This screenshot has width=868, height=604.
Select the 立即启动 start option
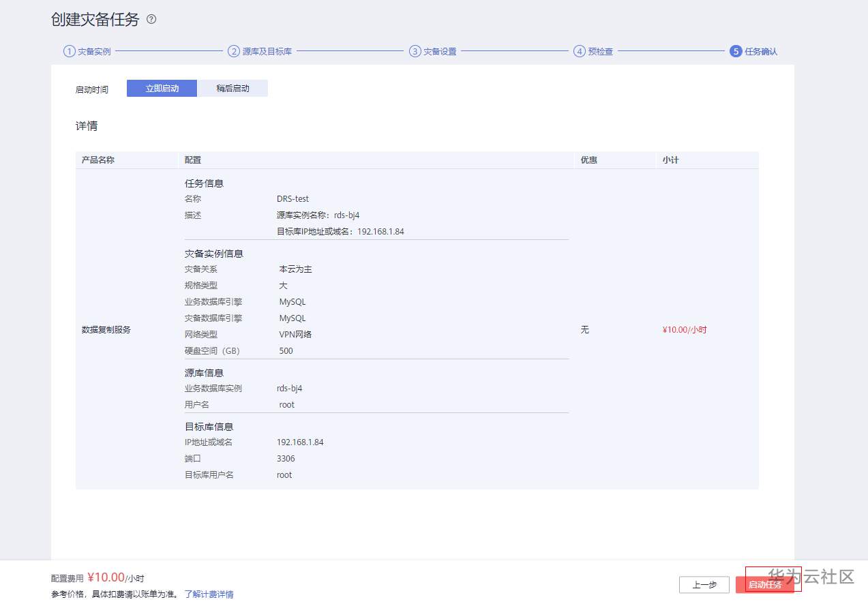tap(162, 89)
